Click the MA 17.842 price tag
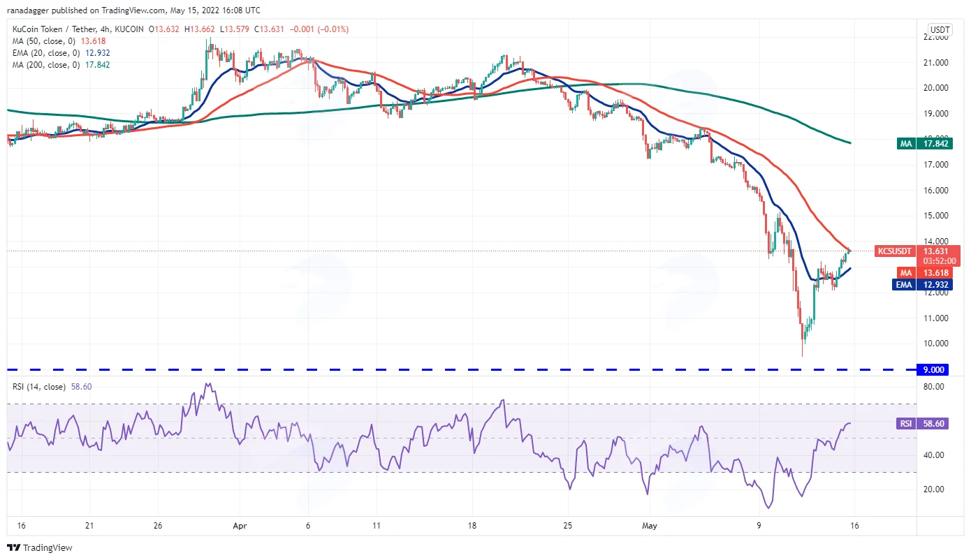Screen dimensions: 971x560 click(921, 143)
